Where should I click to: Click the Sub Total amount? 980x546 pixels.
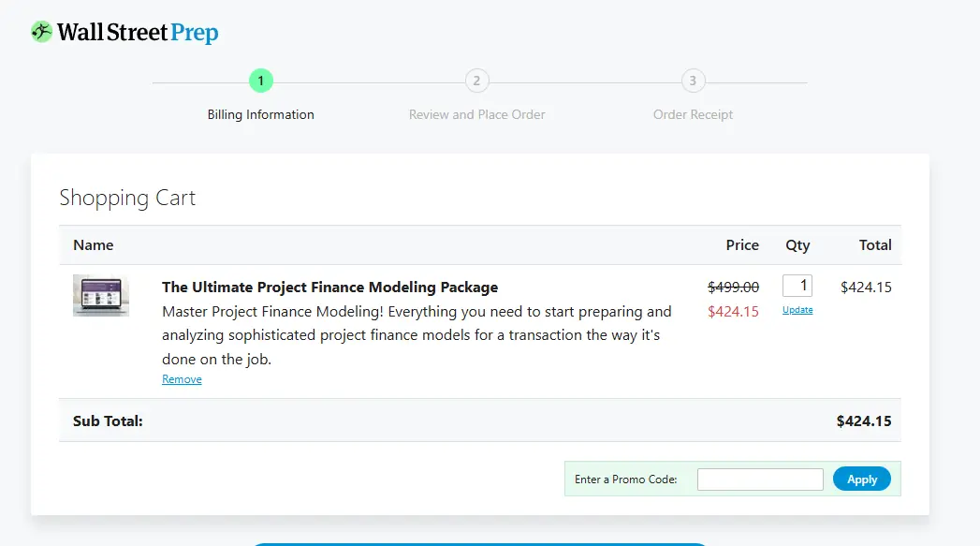[863, 421]
